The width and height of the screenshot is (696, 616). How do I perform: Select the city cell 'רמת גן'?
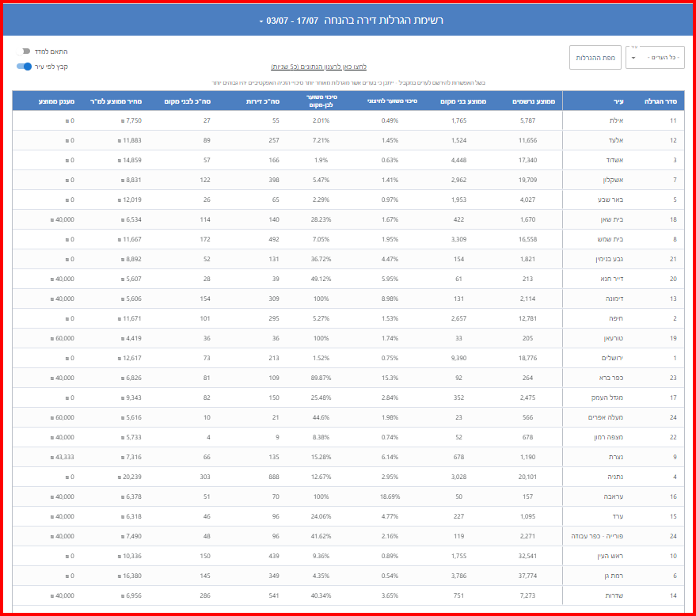pyautogui.click(x=614, y=576)
